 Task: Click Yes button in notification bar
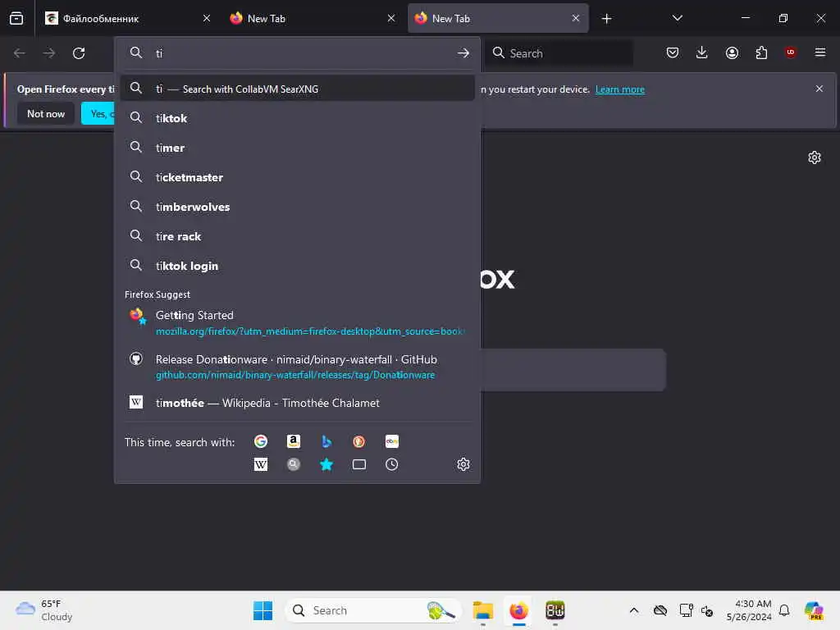click(x=98, y=113)
